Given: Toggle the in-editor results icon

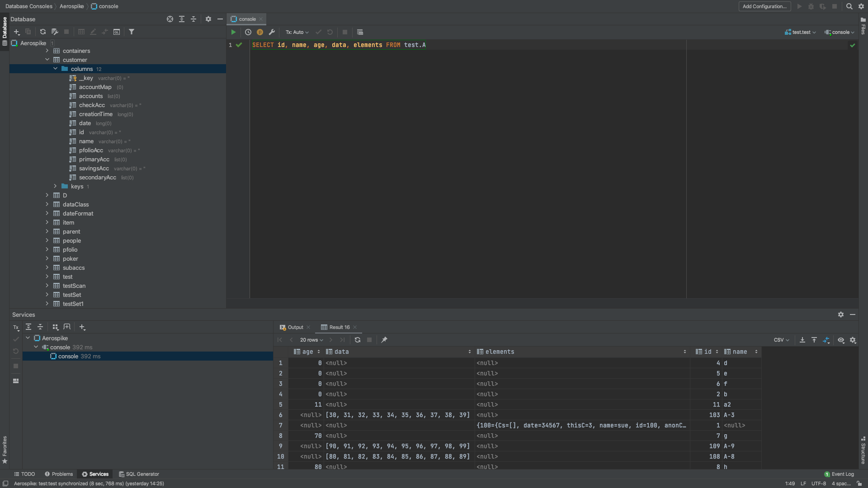Looking at the screenshot, I should pyautogui.click(x=360, y=32).
